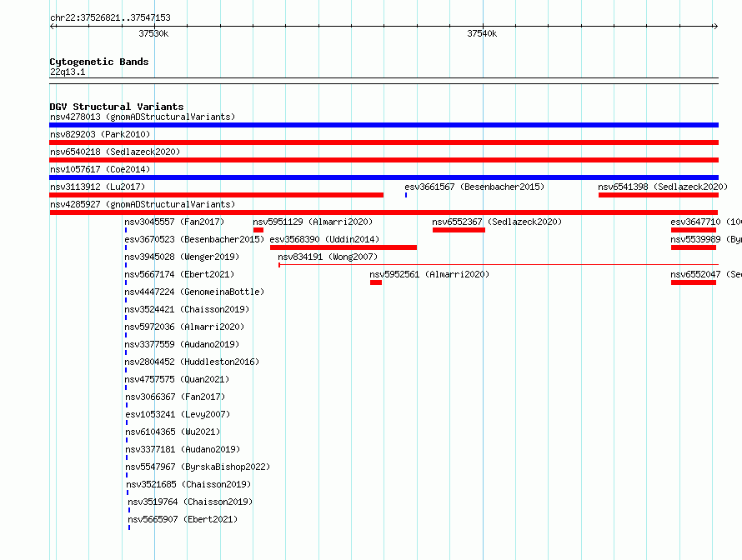Open nsv3113912 (Lu2017) variant label
Screen dimensions: 742x560
click(98, 187)
